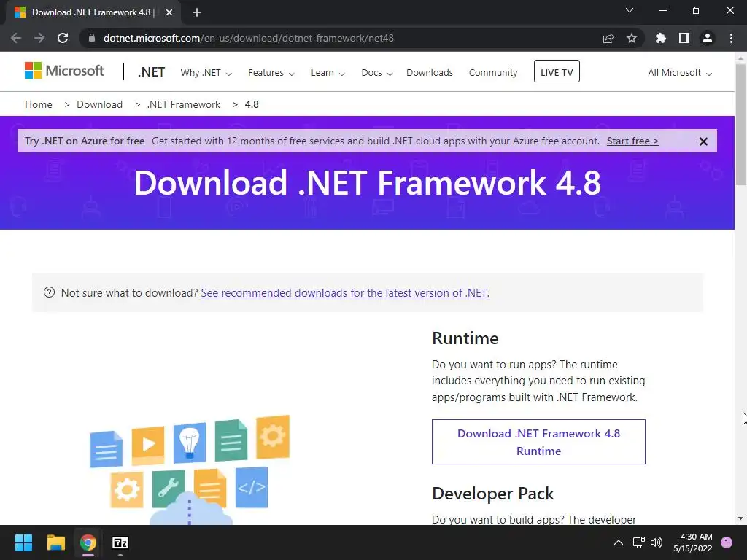Click the Developer Pack heading
Image resolution: width=747 pixels, height=560 pixels.
click(492, 494)
